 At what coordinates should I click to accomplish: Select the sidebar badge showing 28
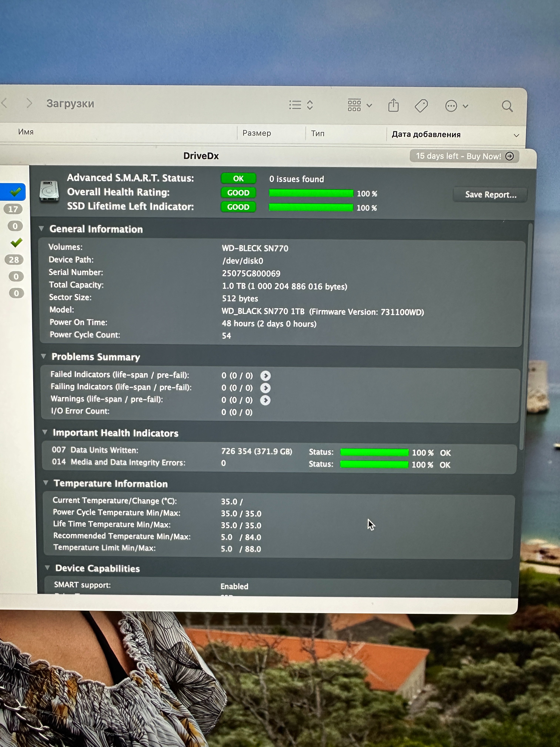(14, 260)
